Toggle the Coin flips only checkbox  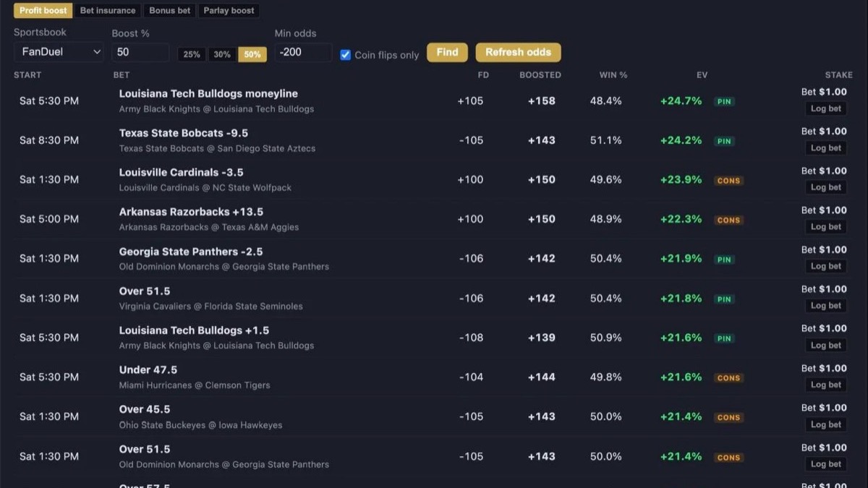pyautogui.click(x=346, y=55)
